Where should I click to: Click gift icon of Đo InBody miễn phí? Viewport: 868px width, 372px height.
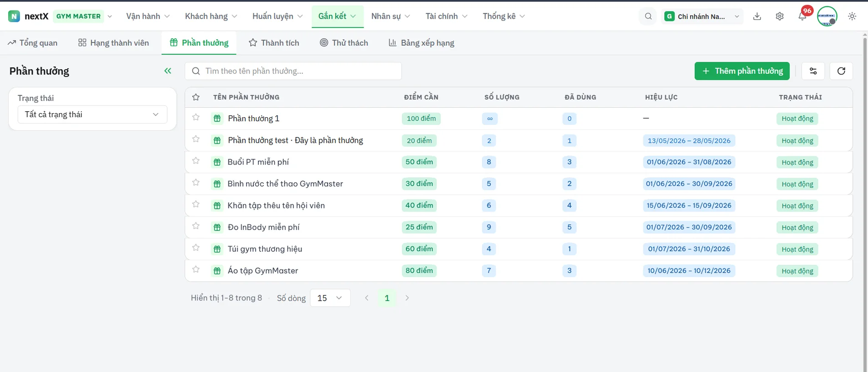[217, 227]
